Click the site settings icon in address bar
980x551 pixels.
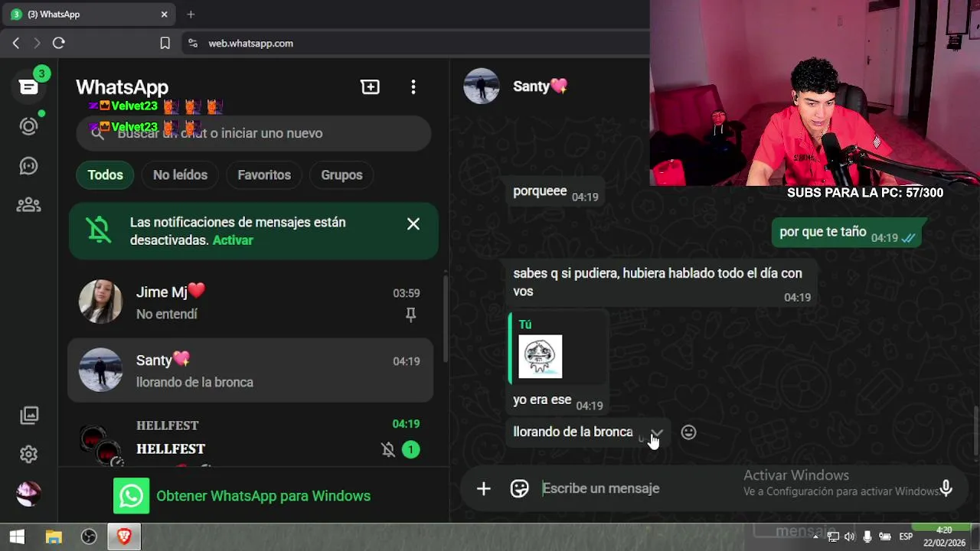192,44
